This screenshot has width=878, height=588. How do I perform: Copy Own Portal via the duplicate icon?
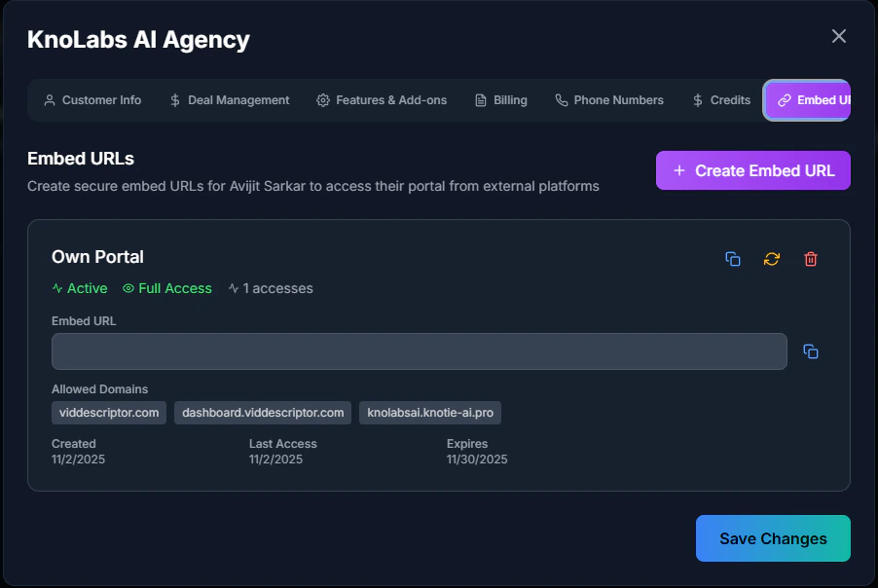click(x=733, y=258)
